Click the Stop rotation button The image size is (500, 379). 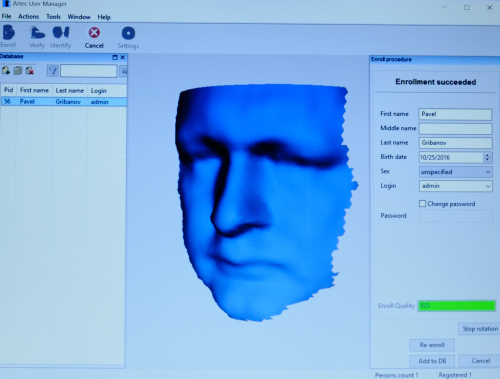(x=480, y=329)
